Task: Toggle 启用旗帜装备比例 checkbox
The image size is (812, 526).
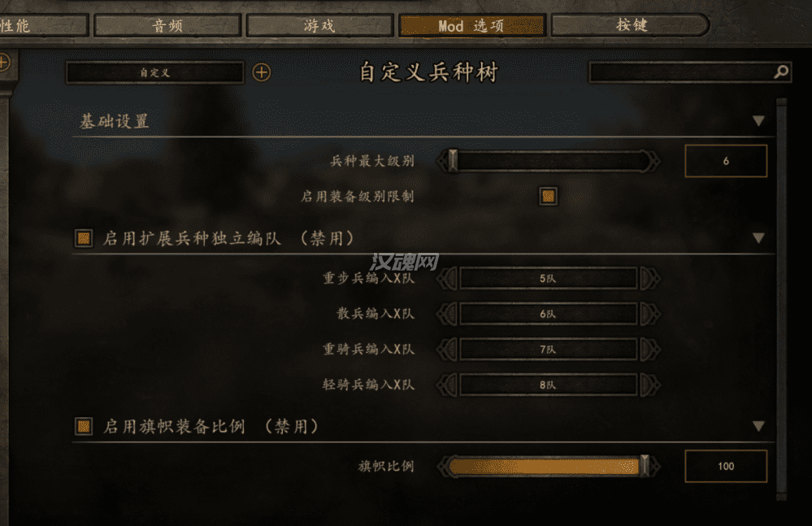Action: 84,427
